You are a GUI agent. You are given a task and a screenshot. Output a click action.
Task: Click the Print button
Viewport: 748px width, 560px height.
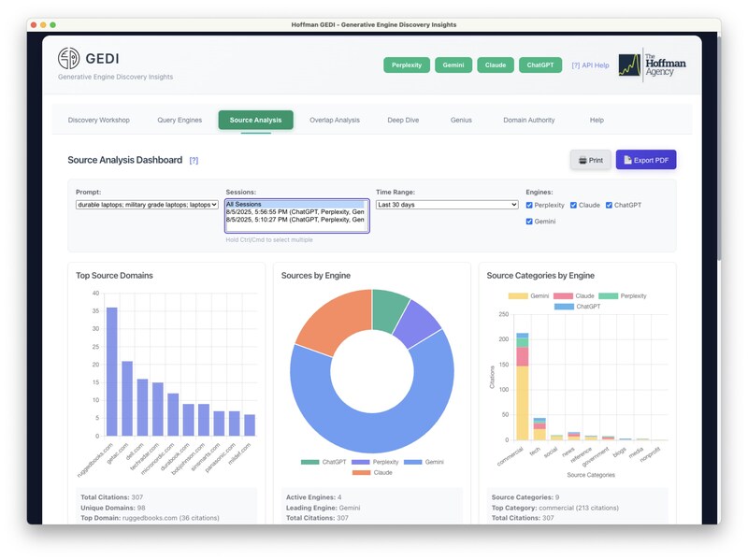(x=591, y=160)
